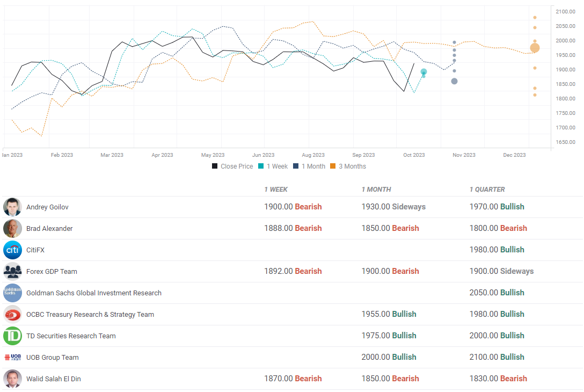584x392 pixels.
Task: Toggle the 1 Month legend series
Action: click(309, 166)
